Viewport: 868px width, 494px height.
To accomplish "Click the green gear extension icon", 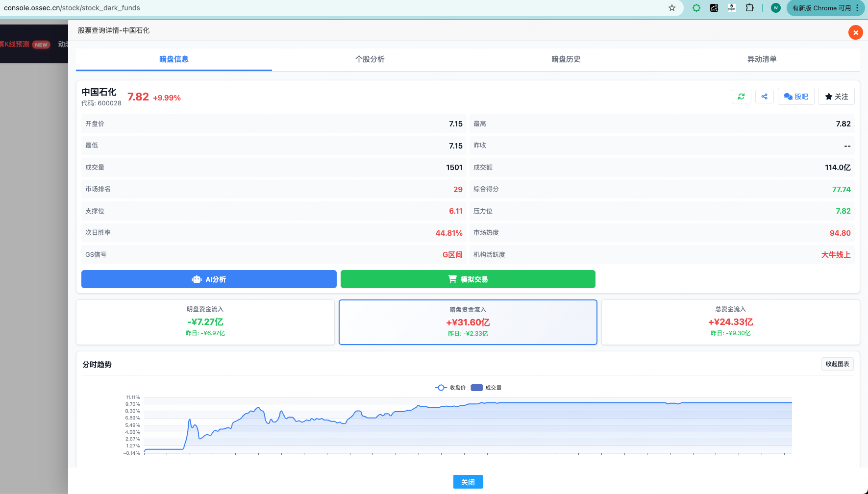I will pyautogui.click(x=696, y=8).
